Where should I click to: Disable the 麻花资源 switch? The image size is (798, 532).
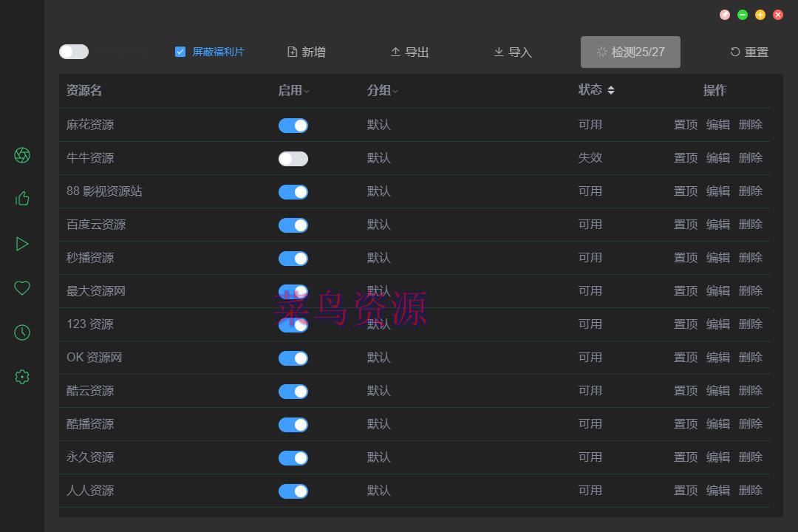293,125
